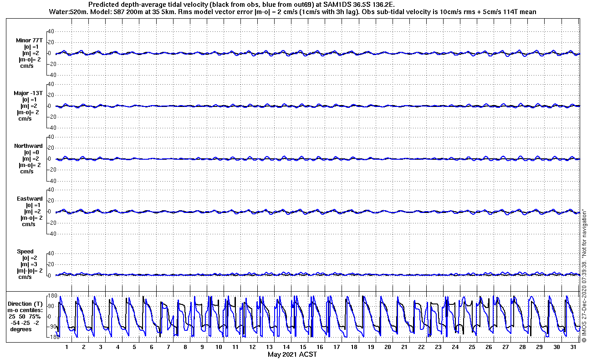Click the date label "10" on x-axis
The height and width of the screenshot is (364, 592).
point(219,347)
